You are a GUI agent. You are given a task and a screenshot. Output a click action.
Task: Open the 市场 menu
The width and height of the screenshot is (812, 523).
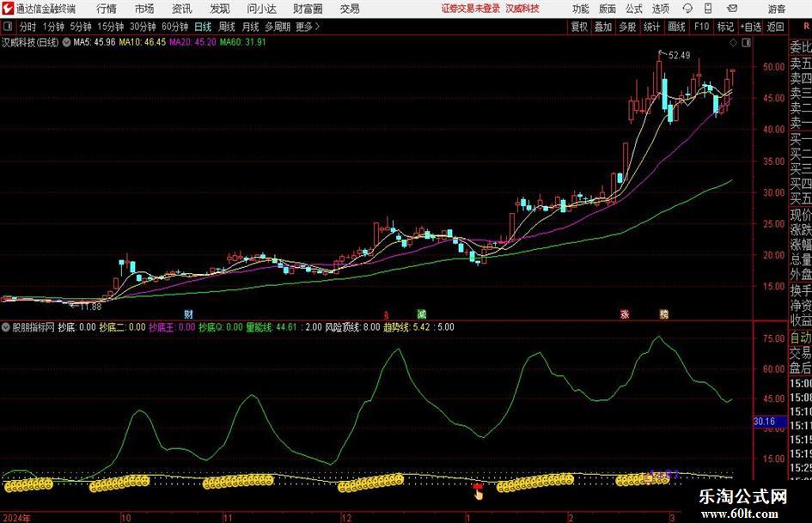pos(144,9)
